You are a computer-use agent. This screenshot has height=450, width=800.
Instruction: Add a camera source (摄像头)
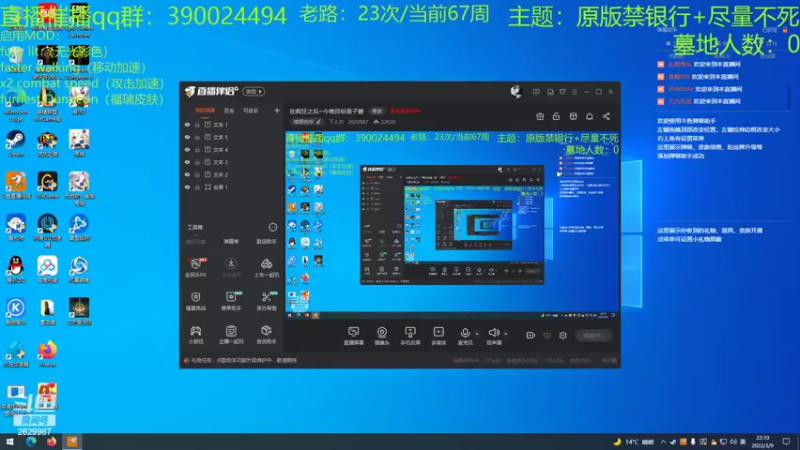click(382, 336)
